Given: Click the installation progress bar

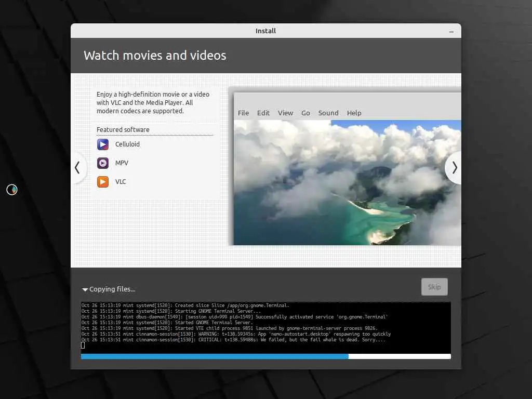Looking at the screenshot, I should click(x=266, y=356).
